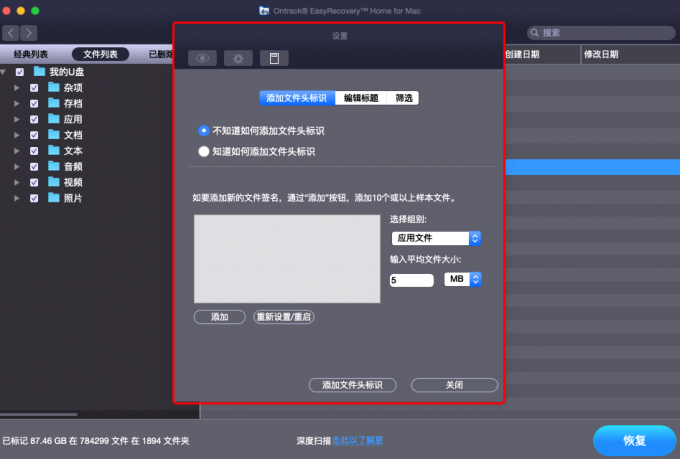
Task: Click the blue 恢复 button
Action: (634, 441)
